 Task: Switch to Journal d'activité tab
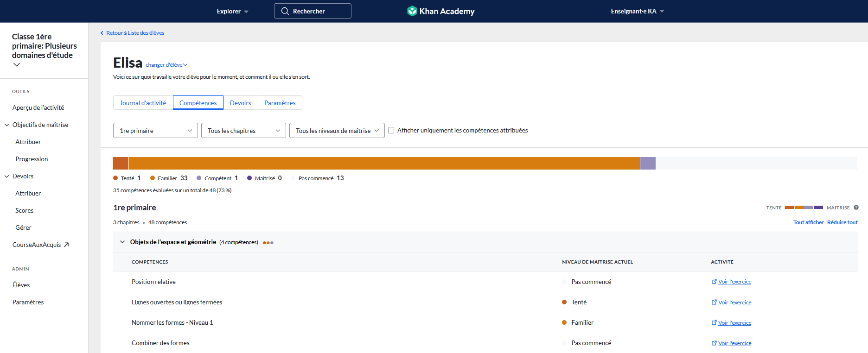tap(143, 103)
